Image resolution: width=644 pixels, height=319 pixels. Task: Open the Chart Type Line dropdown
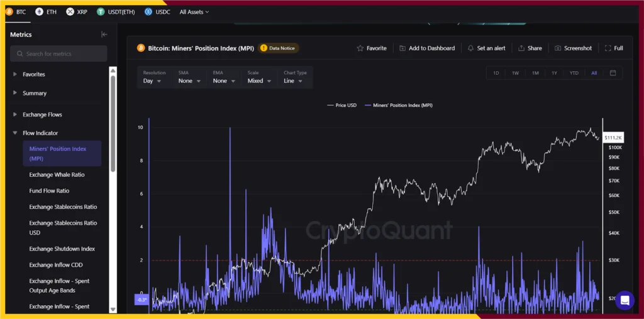pyautogui.click(x=293, y=81)
